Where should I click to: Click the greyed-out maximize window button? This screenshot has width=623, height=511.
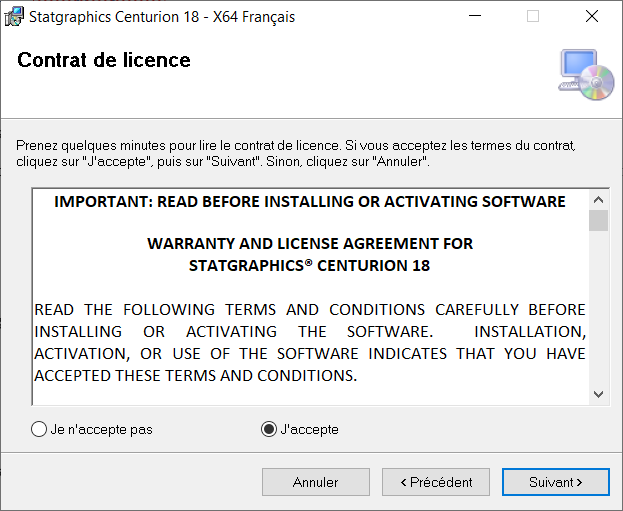point(533,16)
